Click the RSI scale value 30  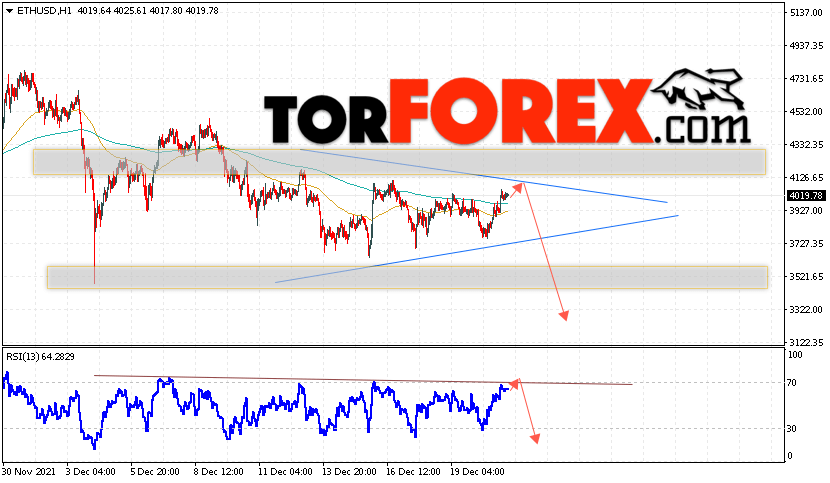792,428
